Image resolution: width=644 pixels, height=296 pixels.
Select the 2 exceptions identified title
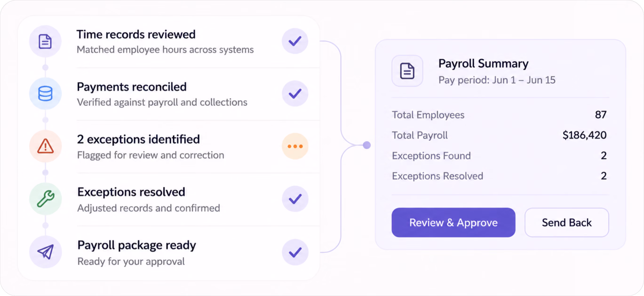click(x=139, y=139)
